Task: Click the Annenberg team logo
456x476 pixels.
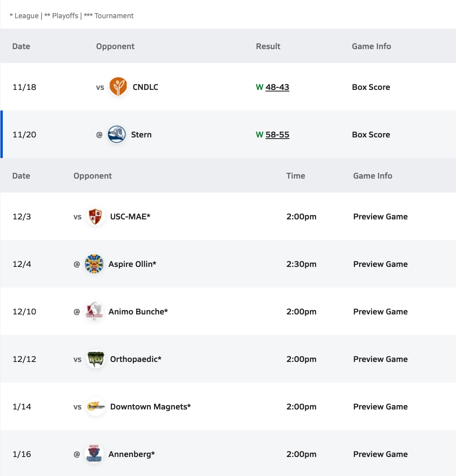Action: click(94, 454)
